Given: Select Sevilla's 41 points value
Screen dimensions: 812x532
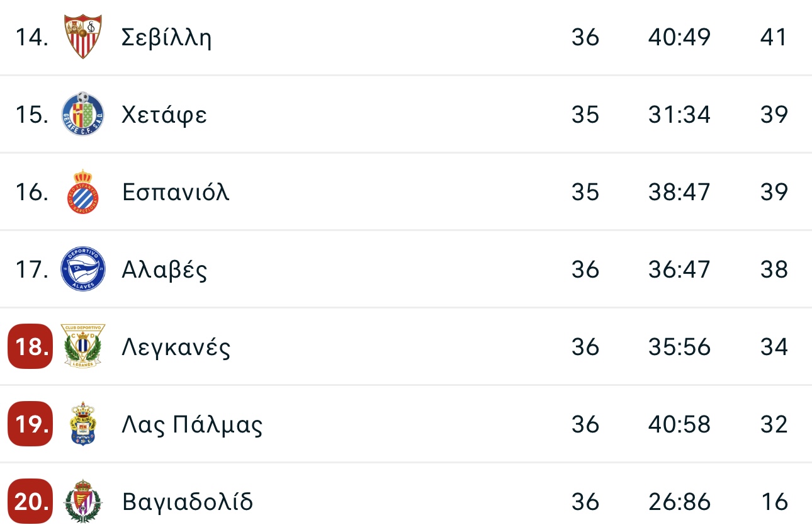Looking at the screenshot, I should 774,38.
